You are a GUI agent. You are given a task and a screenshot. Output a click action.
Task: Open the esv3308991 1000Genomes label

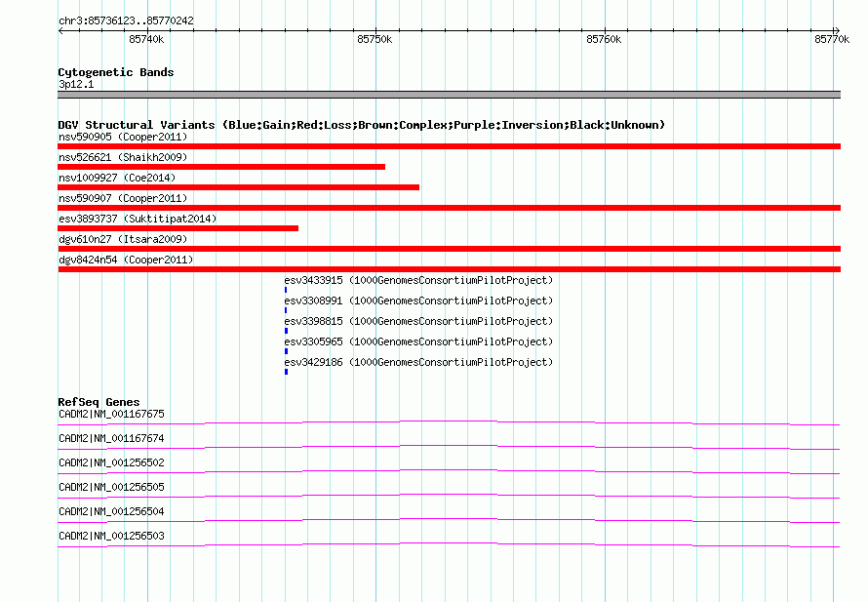(x=418, y=301)
